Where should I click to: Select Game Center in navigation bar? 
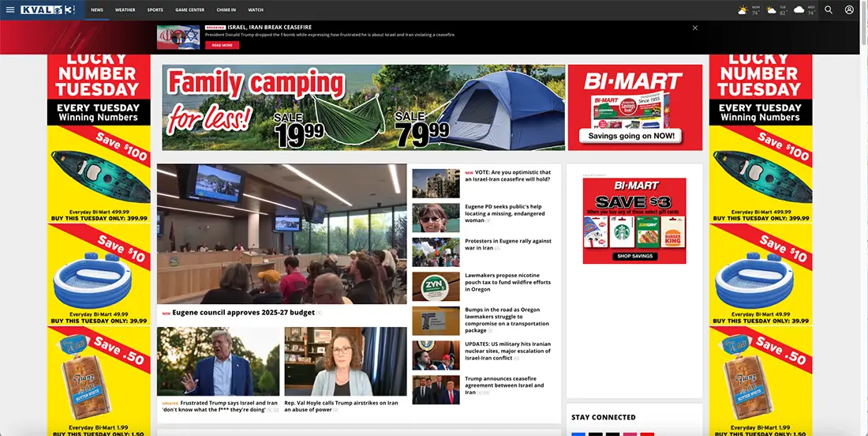pos(190,10)
